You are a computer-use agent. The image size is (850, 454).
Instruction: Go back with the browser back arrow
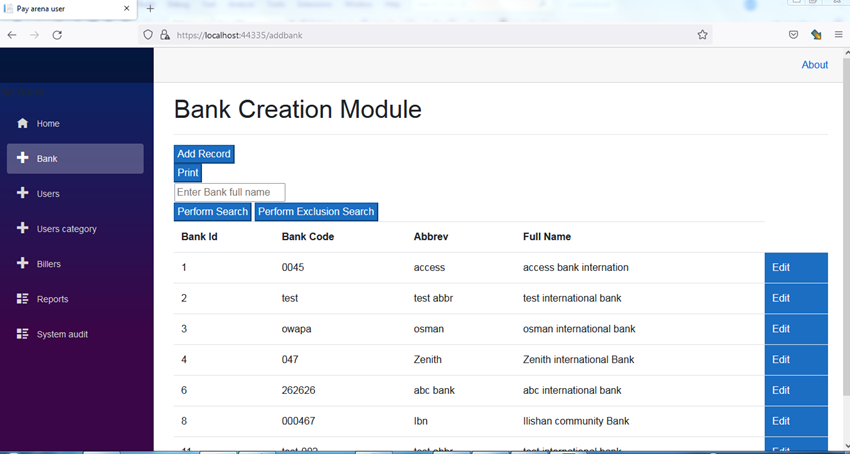[12, 35]
